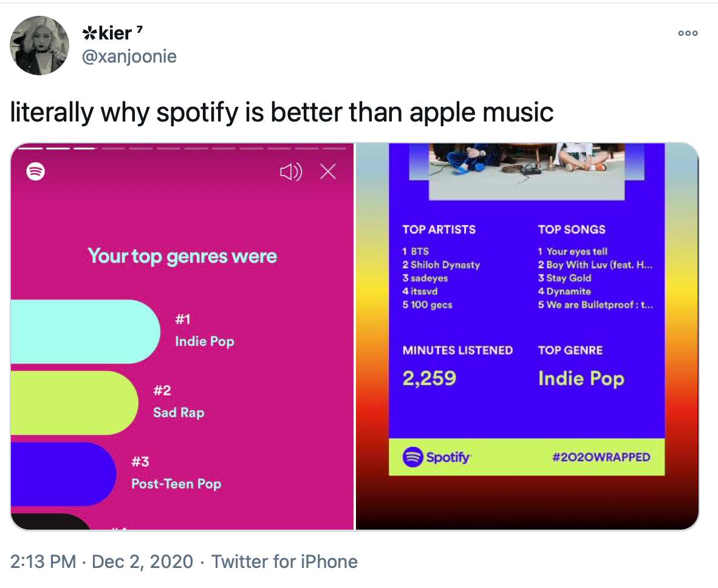Open the left top genres image

point(182,337)
